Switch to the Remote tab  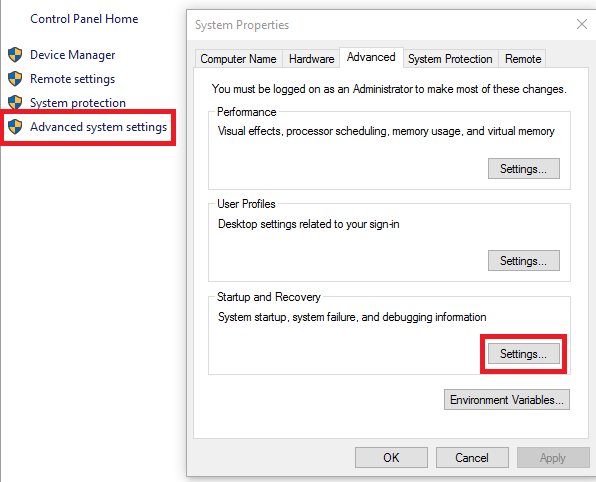[x=523, y=59]
